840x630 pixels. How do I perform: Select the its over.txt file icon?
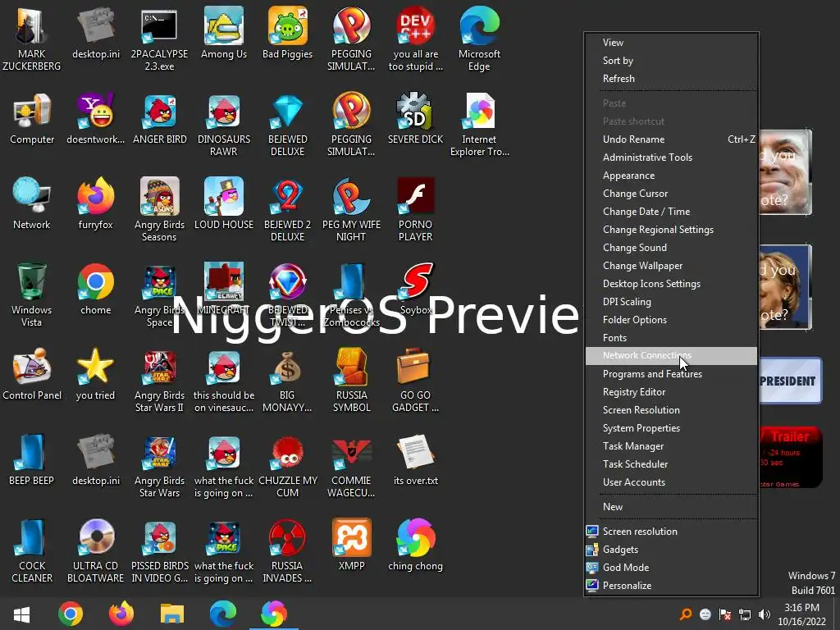[415, 460]
